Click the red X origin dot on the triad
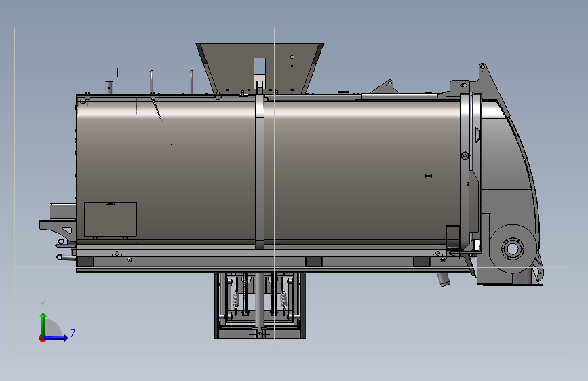 [42, 338]
